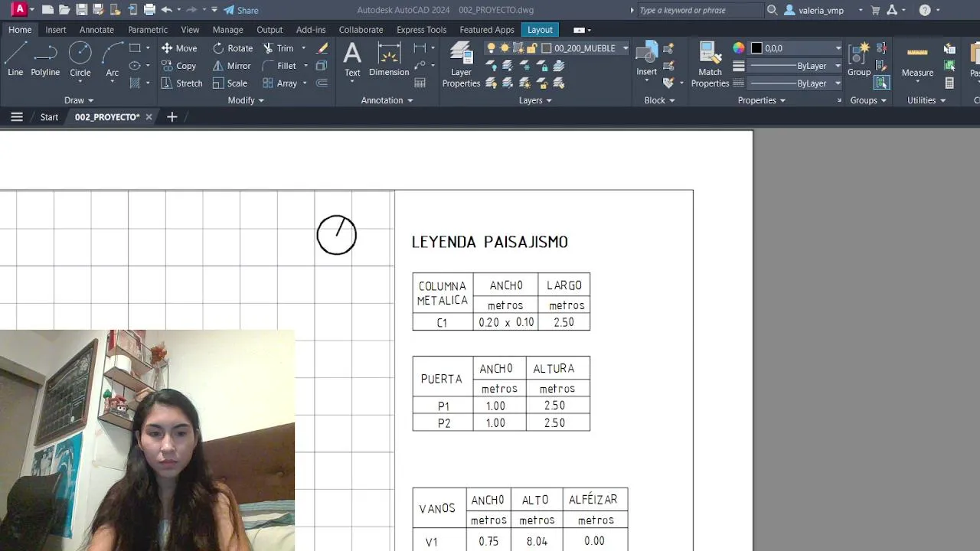The image size is (980, 551).
Task: Add a new drawing tab
Action: point(171,117)
